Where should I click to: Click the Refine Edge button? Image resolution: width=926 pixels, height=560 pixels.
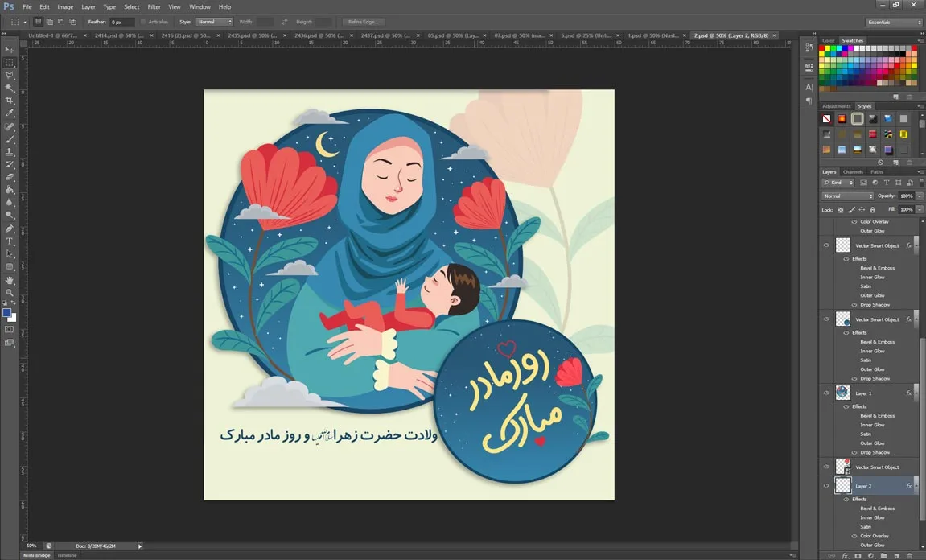pyautogui.click(x=363, y=22)
